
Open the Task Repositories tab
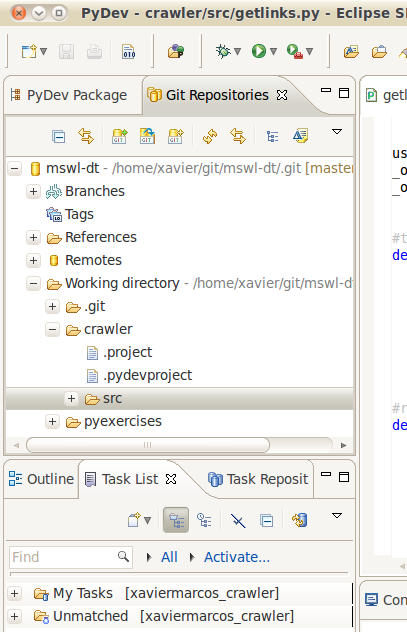click(x=258, y=479)
